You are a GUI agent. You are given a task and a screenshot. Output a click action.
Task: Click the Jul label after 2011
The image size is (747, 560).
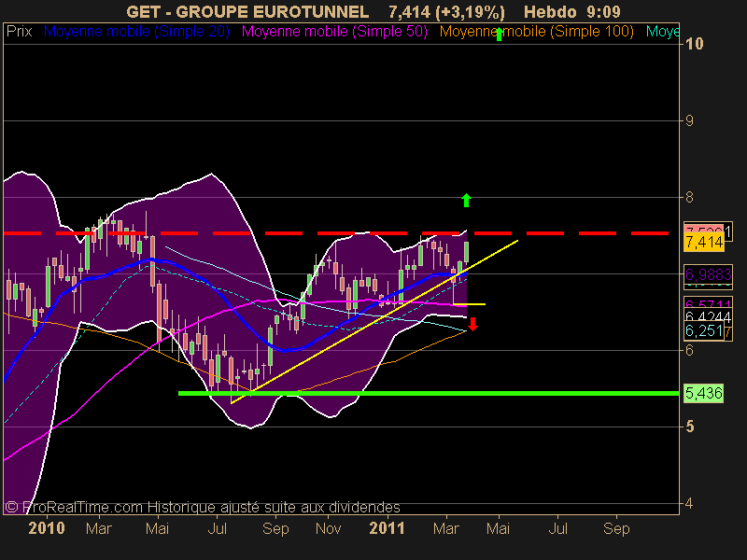coord(557,528)
